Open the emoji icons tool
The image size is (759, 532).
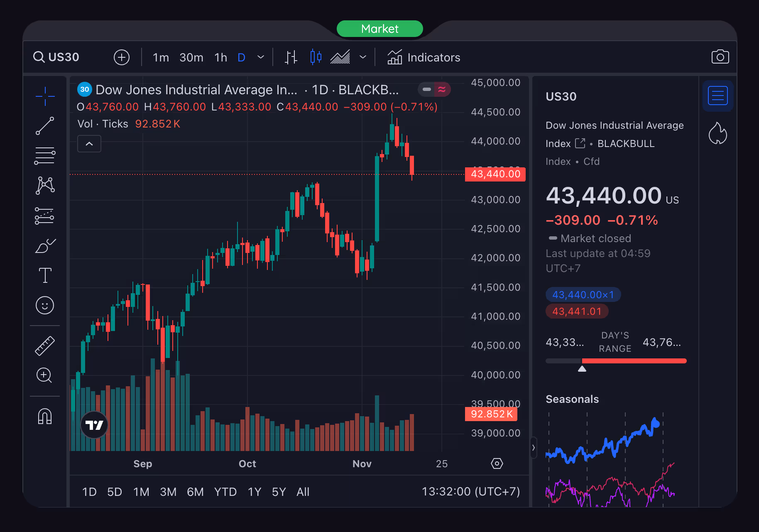(x=45, y=305)
